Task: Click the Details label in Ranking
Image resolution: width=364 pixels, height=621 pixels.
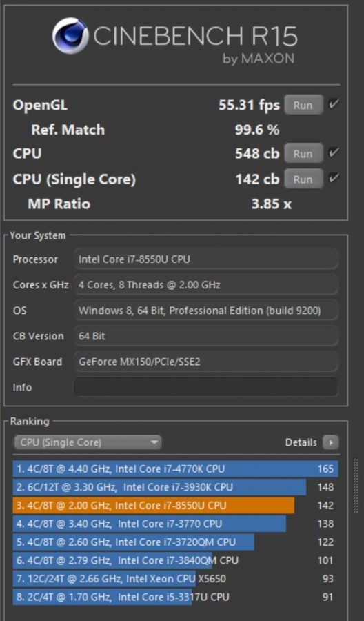Action: (x=301, y=442)
